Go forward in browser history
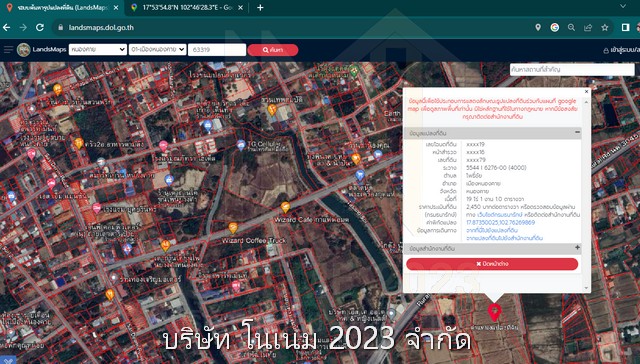The width and height of the screenshot is (640, 364). [x=23, y=27]
